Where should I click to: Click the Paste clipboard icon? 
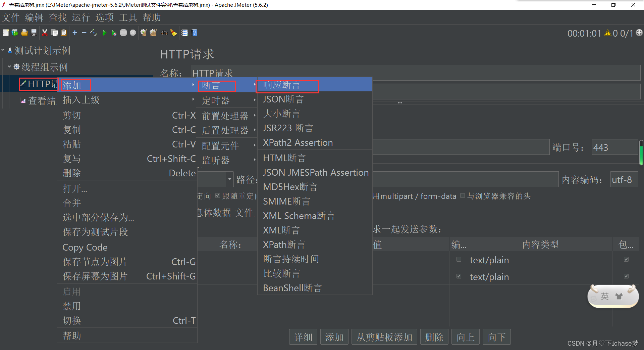pos(64,33)
